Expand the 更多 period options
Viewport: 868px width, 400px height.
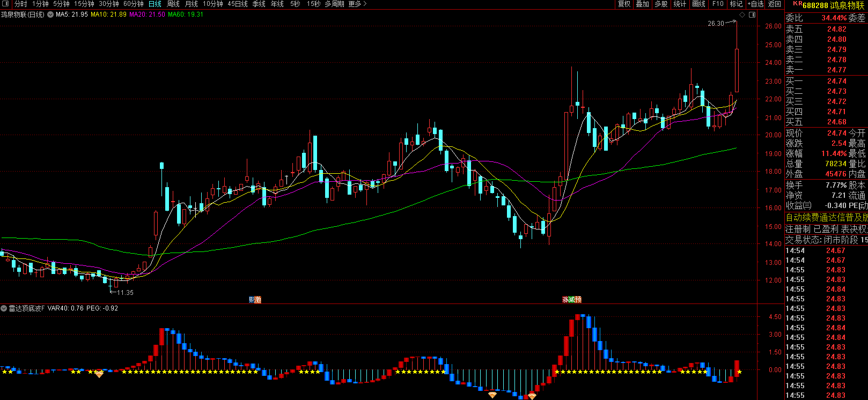coord(357,4)
